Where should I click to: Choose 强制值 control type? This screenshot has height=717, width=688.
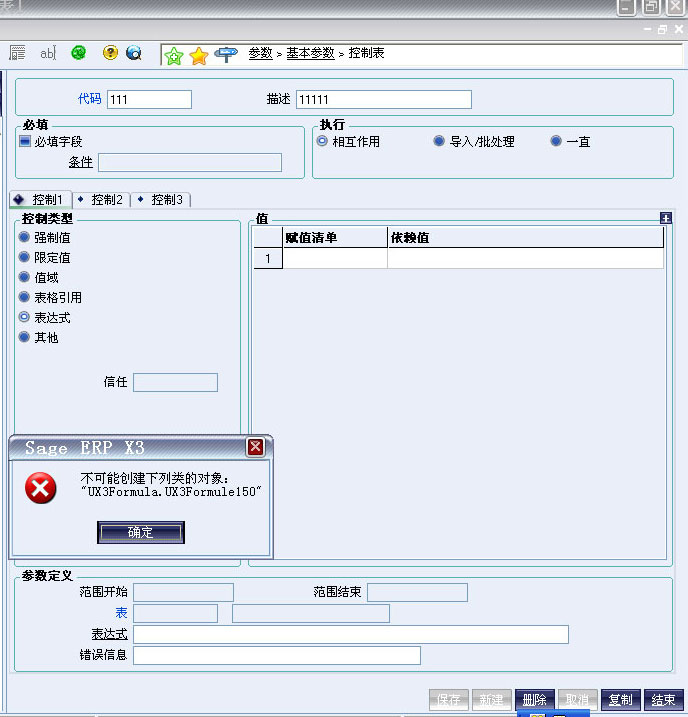[25, 238]
